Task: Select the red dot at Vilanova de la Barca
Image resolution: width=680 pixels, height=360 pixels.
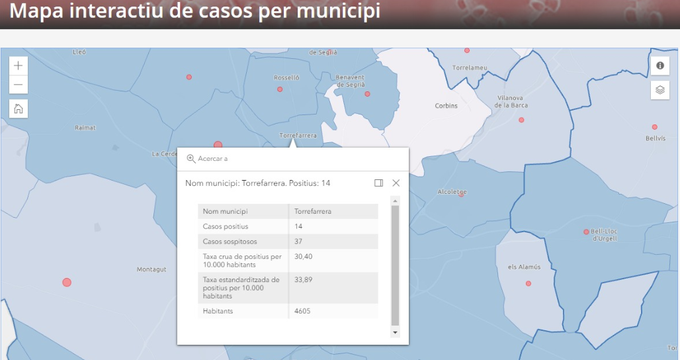Action: (521, 120)
